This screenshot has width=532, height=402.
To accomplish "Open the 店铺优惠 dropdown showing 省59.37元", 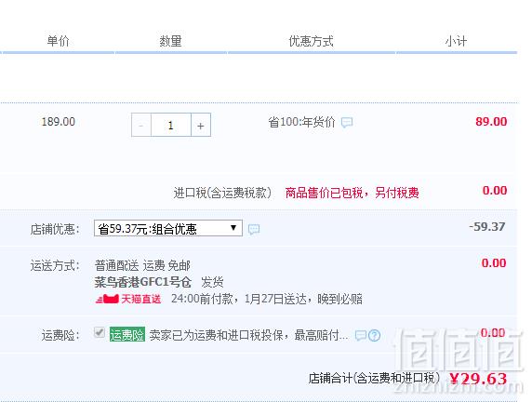I will tap(168, 229).
